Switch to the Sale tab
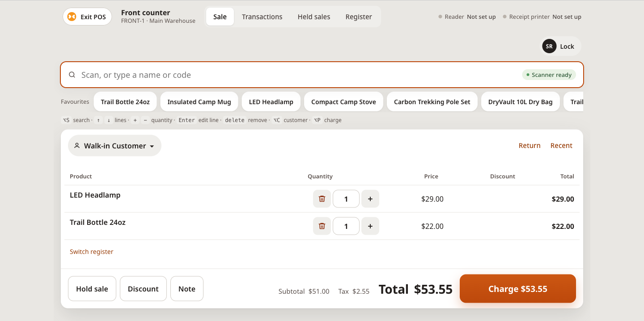Viewport: 644px width, 321px height. (x=220, y=17)
